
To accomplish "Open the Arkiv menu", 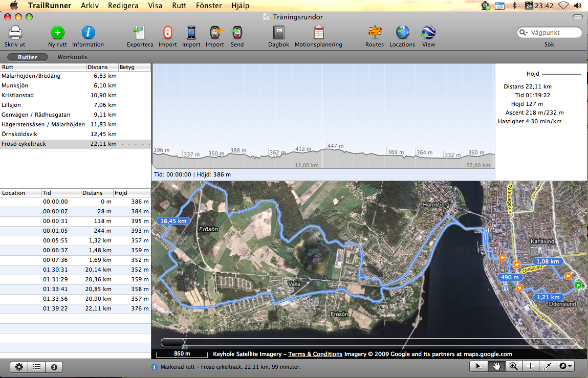I will pos(90,6).
